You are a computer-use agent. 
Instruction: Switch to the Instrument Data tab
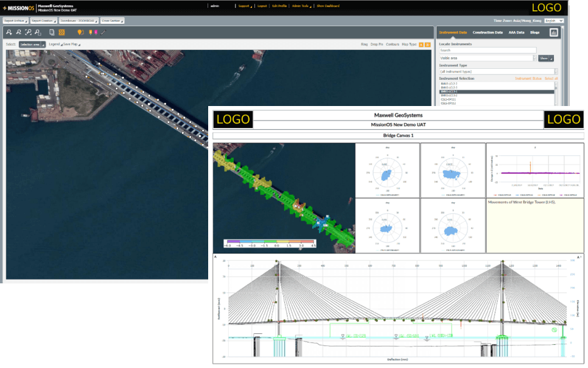coord(453,33)
